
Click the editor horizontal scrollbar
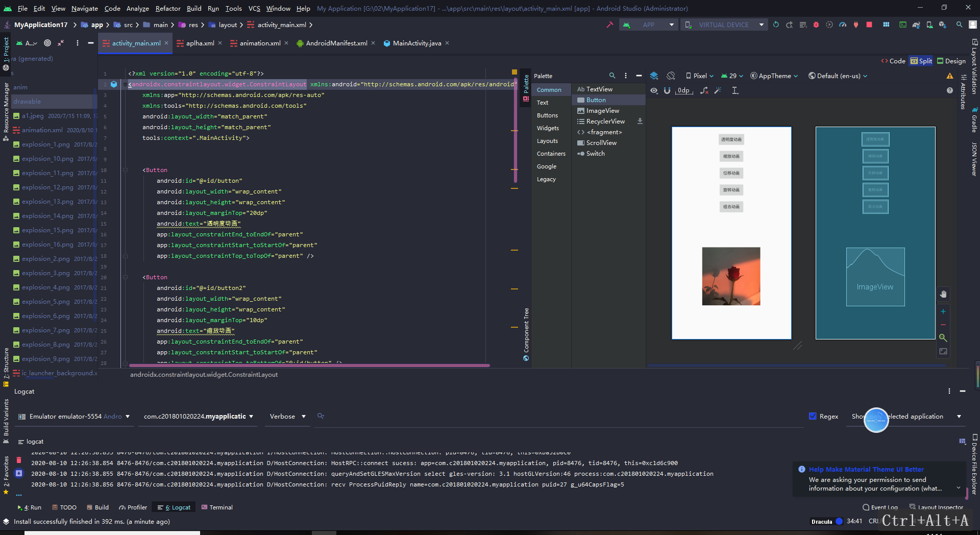pyautogui.click(x=310, y=366)
